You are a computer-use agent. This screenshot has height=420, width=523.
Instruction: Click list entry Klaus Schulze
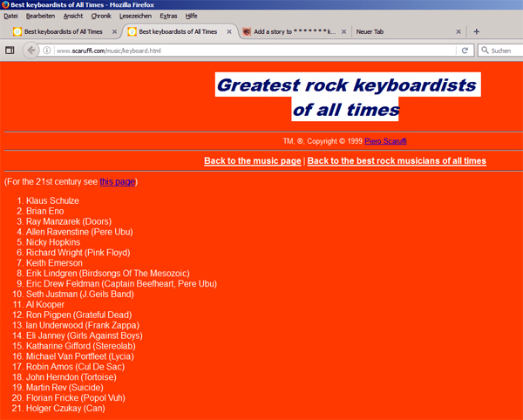point(52,200)
